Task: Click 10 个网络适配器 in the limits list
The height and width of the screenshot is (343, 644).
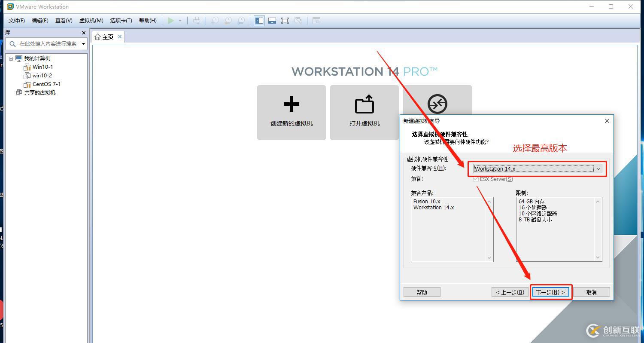Action: 538,213
